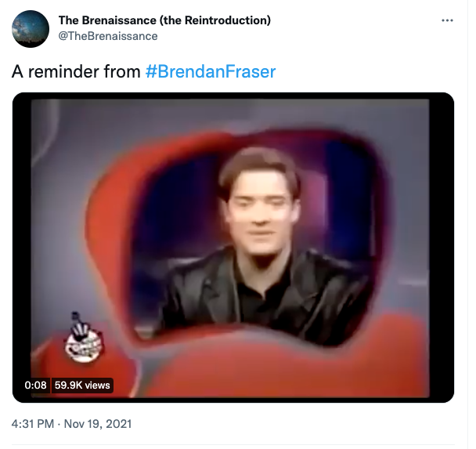The width and height of the screenshot is (476, 449).
Task: Open the three-dot more options menu
Action: pyautogui.click(x=447, y=20)
